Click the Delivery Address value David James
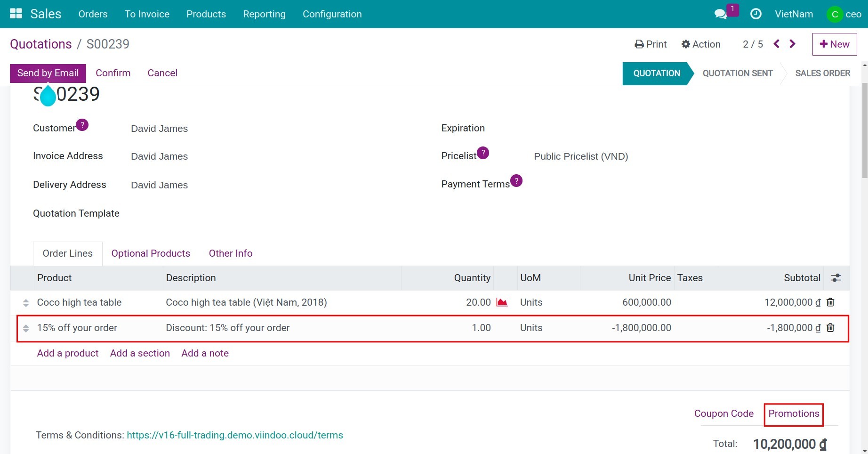This screenshot has height=454, width=868. tap(159, 185)
